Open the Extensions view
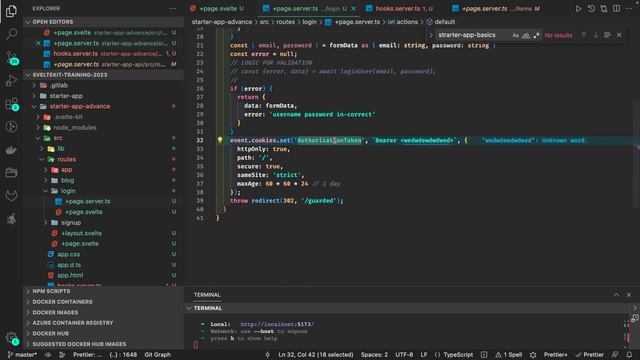 point(11,104)
